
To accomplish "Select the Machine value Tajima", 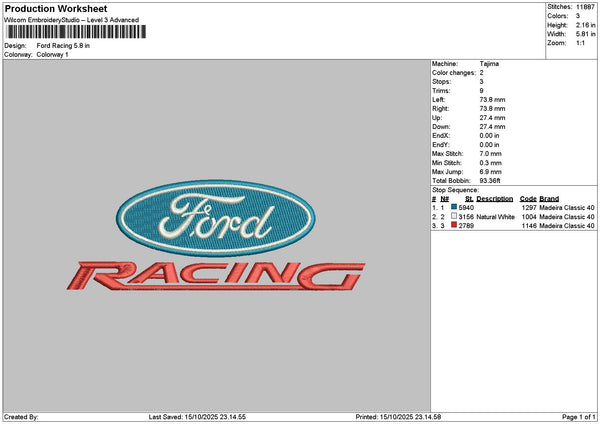I will [x=489, y=63].
